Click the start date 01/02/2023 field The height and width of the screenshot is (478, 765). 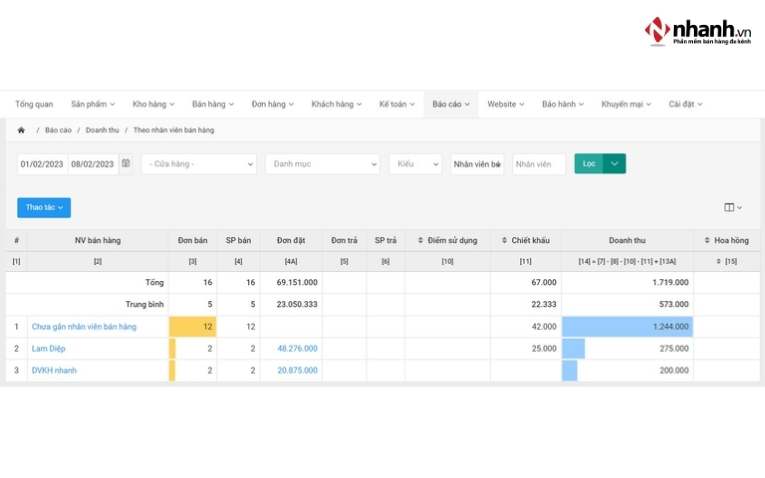42,164
